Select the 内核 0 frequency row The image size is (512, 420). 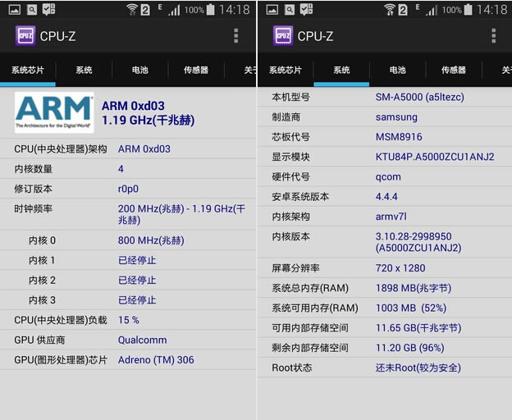click(x=128, y=240)
